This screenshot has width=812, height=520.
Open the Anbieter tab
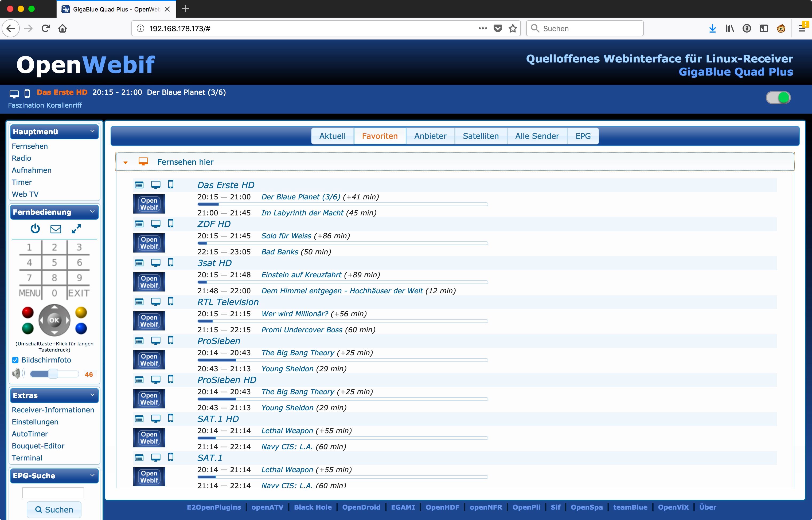430,136
